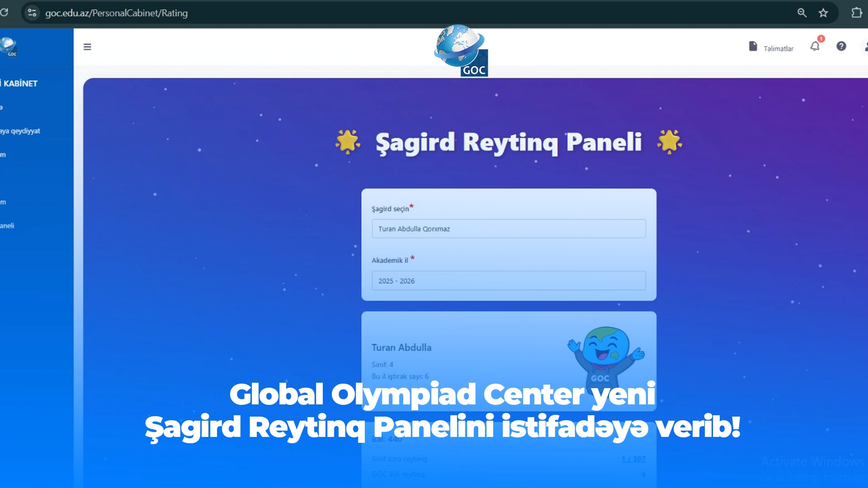View site information icon beside the URL
This screenshot has height=488, width=868.
click(x=32, y=13)
